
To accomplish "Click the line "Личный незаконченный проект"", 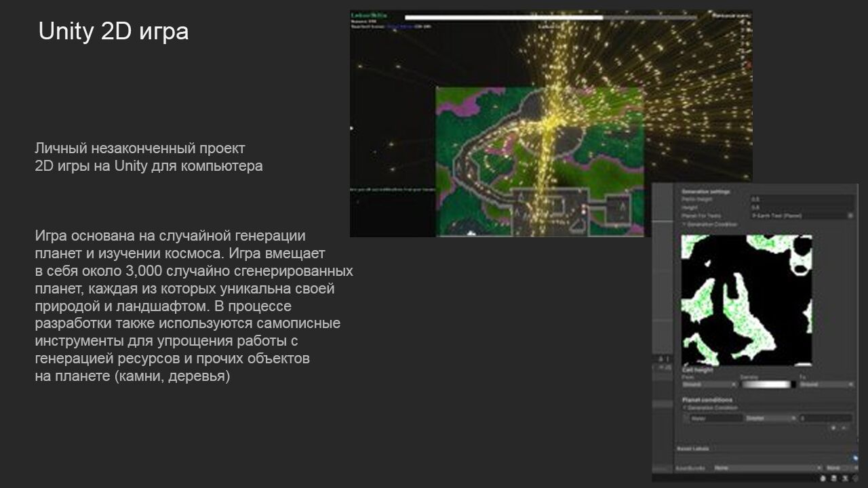I will [x=140, y=148].
